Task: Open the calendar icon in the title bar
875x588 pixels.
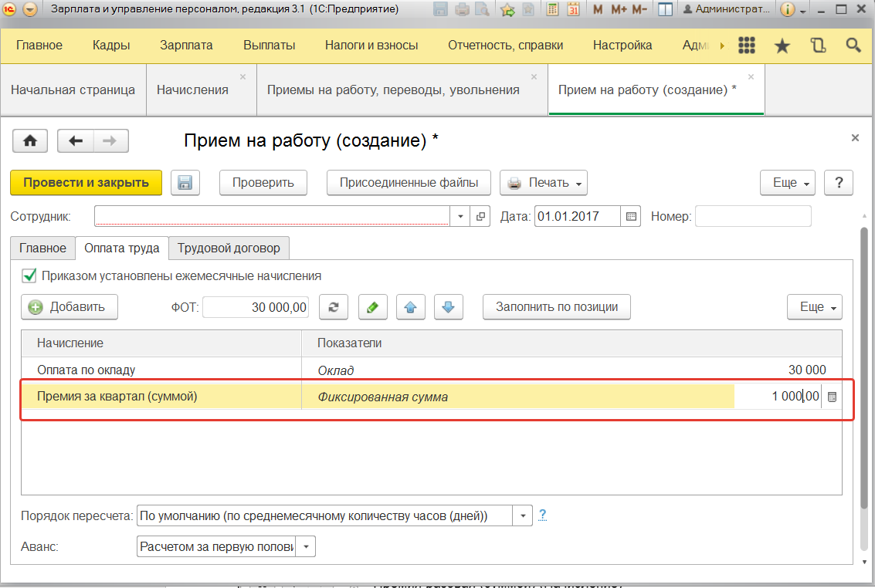Action: [573, 9]
